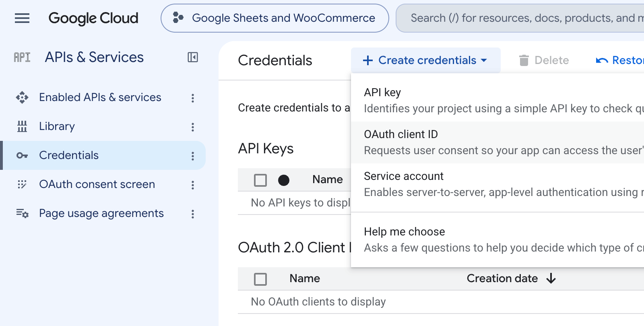Viewport: 644px width, 326px height.
Task: Click the Delete trash icon
Action: coord(524,60)
